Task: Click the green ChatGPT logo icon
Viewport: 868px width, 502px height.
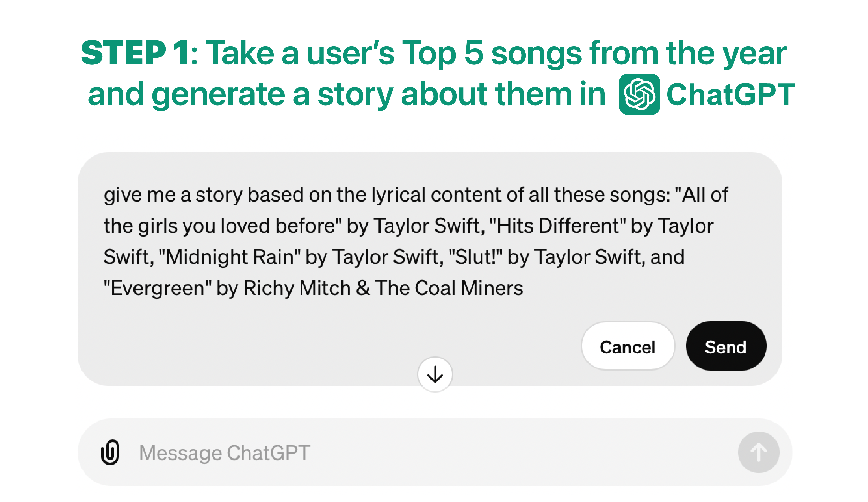Action: [x=639, y=94]
